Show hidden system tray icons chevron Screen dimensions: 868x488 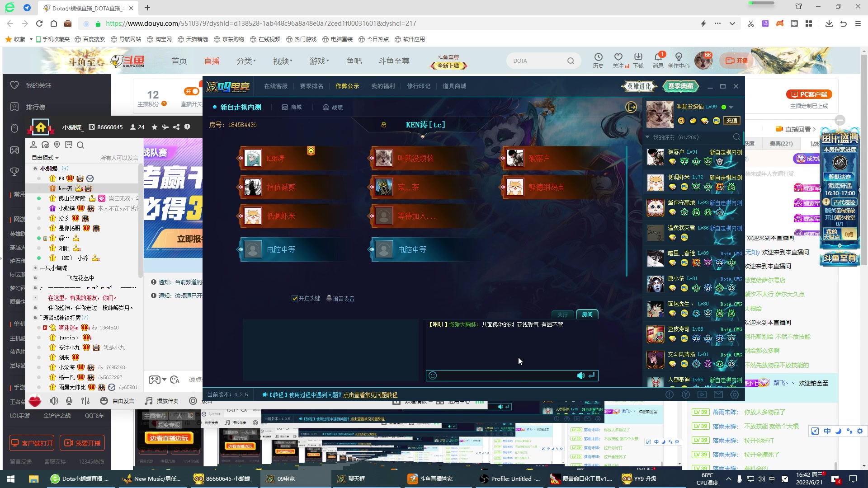[x=728, y=479]
